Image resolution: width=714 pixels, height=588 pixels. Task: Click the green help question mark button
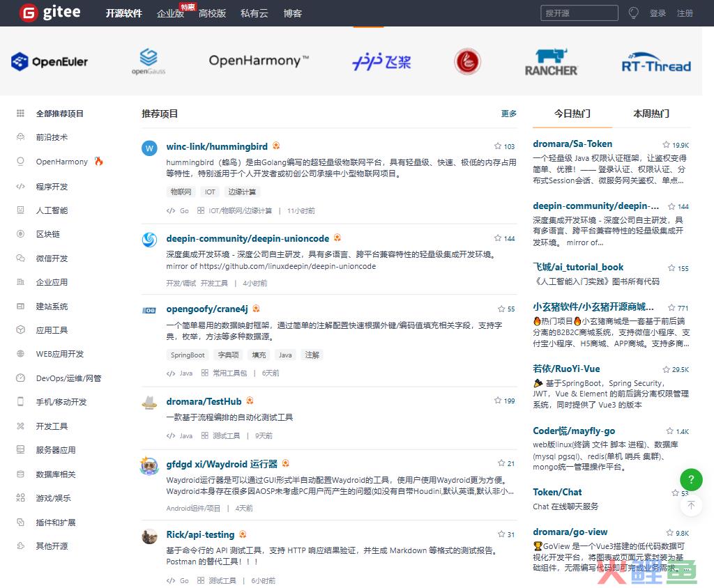coord(691,479)
